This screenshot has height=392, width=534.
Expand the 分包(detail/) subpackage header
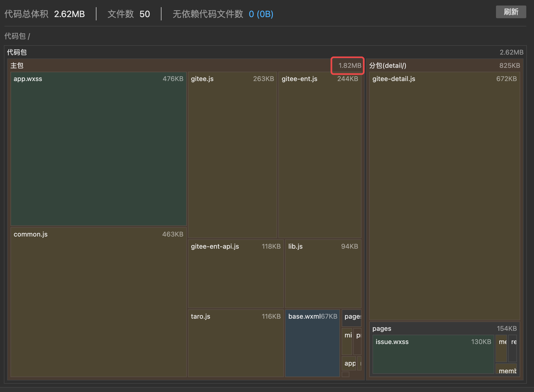tap(388, 66)
